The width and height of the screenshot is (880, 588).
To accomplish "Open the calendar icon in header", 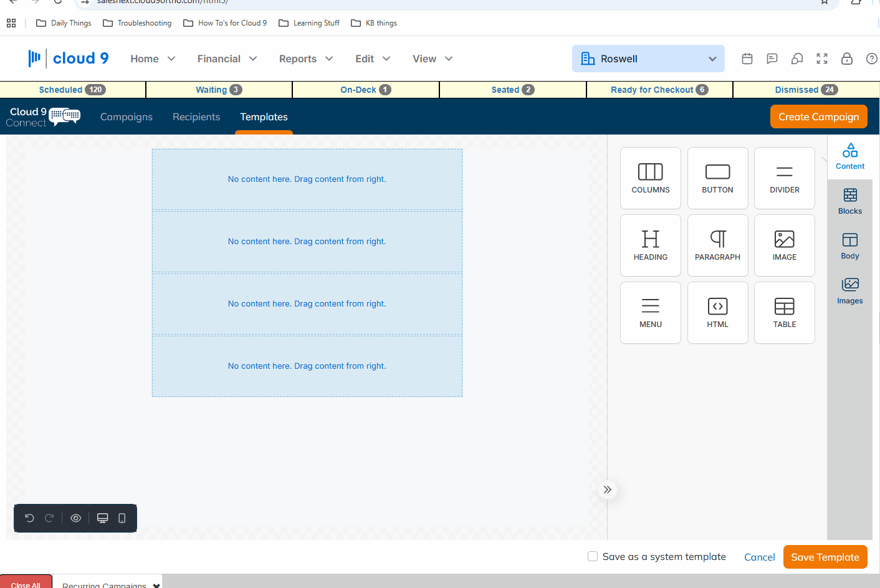I will 747,59.
